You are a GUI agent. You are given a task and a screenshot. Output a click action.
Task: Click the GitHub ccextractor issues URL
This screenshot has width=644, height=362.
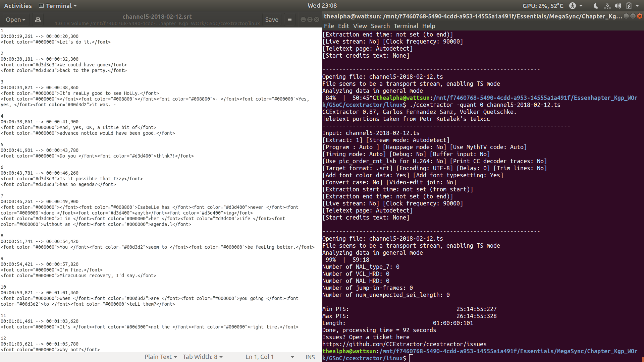click(x=404, y=344)
